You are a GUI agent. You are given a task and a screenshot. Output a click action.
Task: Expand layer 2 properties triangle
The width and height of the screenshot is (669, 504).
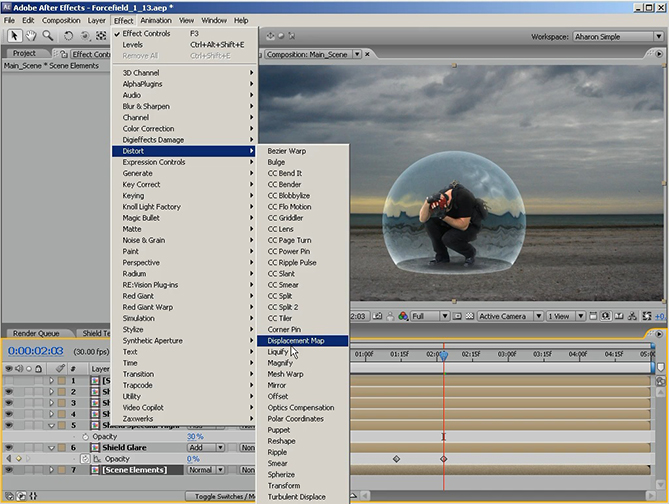(51, 391)
